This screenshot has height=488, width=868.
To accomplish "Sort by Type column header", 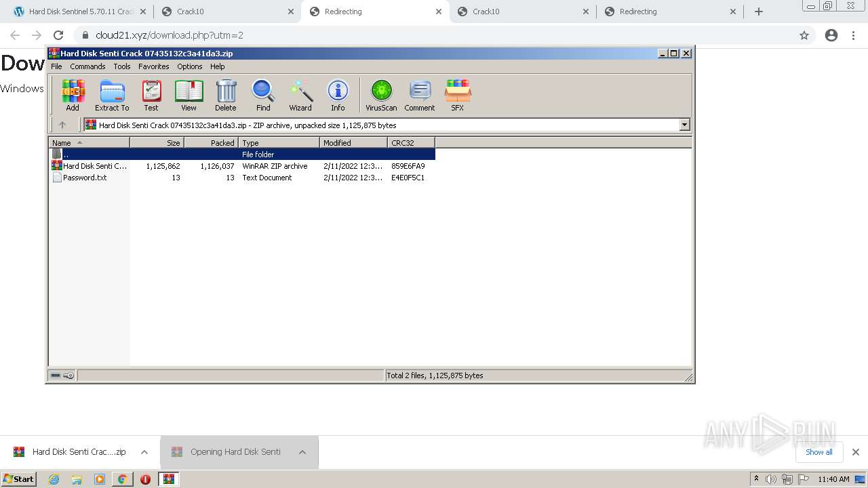I will click(x=279, y=142).
